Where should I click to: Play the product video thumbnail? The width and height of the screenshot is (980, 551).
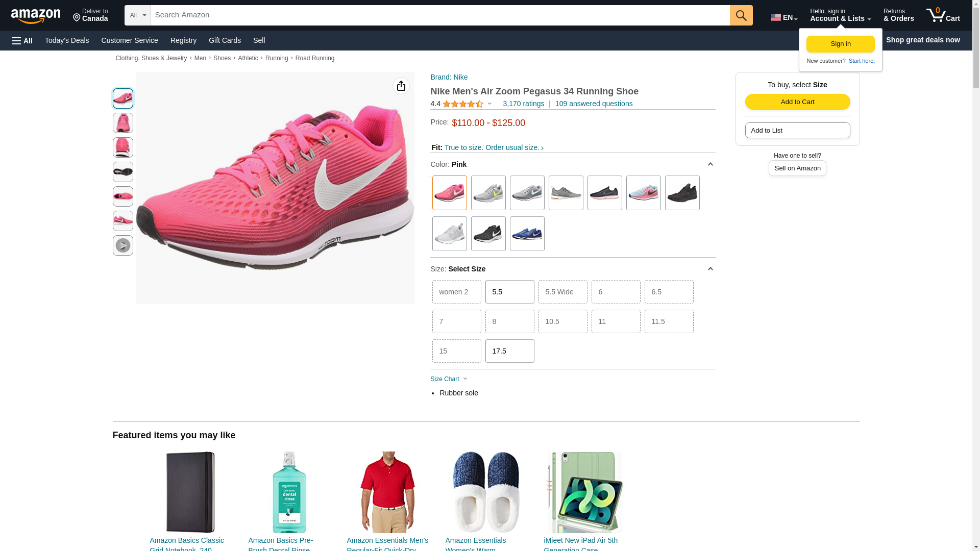(x=122, y=245)
